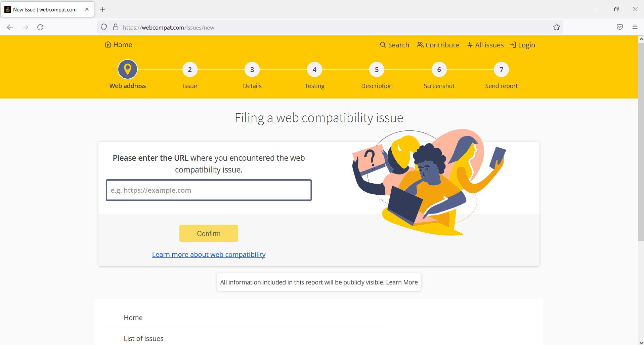Click the people icon beside Contribute
The width and height of the screenshot is (644, 345).
pos(420,45)
